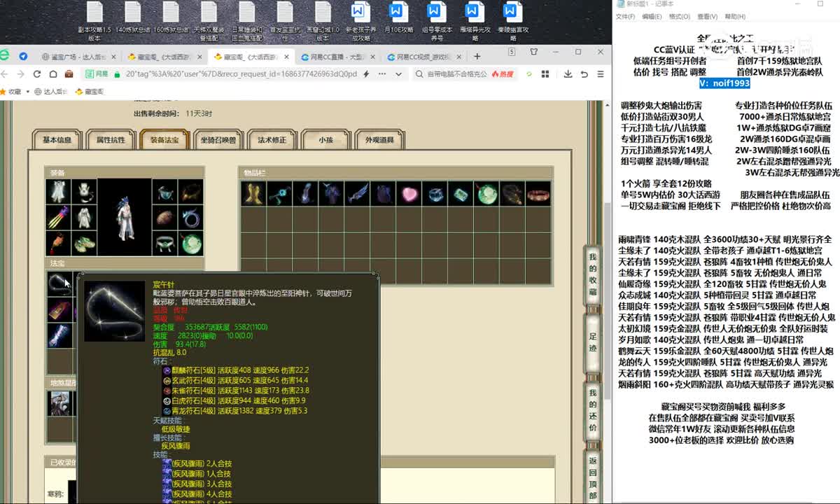Select the green orb in the inventory grid
840x504 pixels.
pyautogui.click(x=486, y=194)
